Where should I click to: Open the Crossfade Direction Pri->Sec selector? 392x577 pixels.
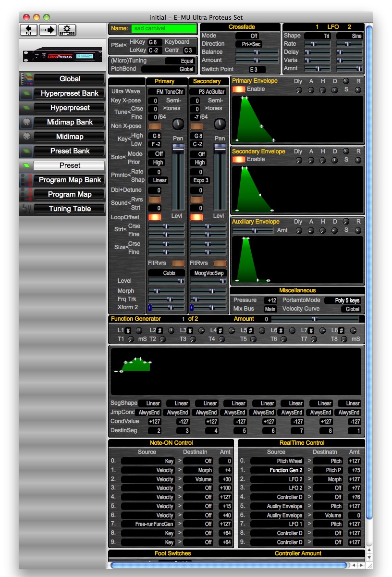click(x=248, y=44)
